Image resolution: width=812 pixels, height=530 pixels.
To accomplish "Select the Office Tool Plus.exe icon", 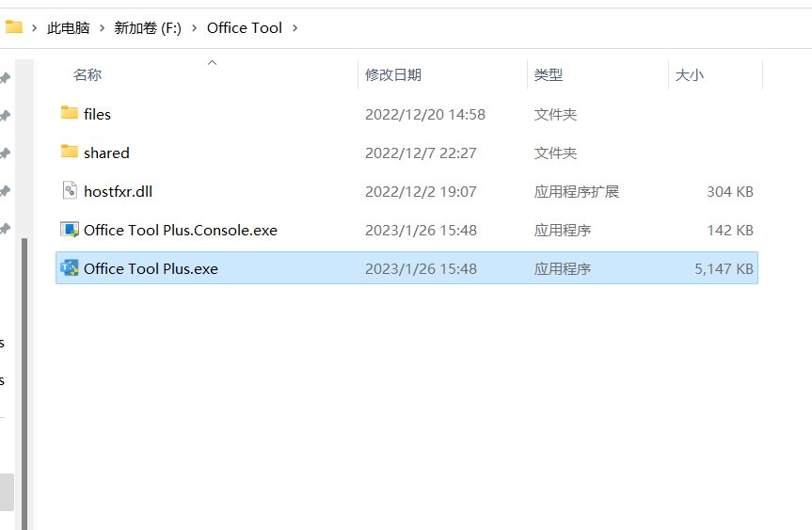I will click(x=70, y=268).
